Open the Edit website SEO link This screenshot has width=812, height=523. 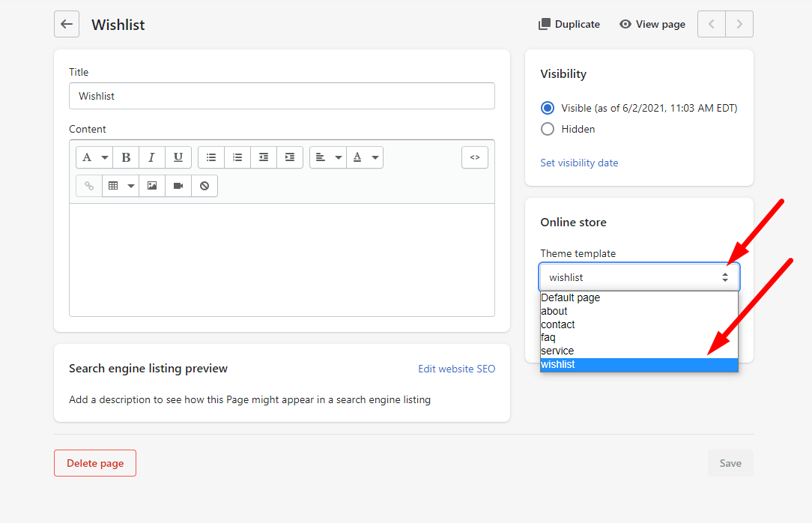pyautogui.click(x=456, y=369)
